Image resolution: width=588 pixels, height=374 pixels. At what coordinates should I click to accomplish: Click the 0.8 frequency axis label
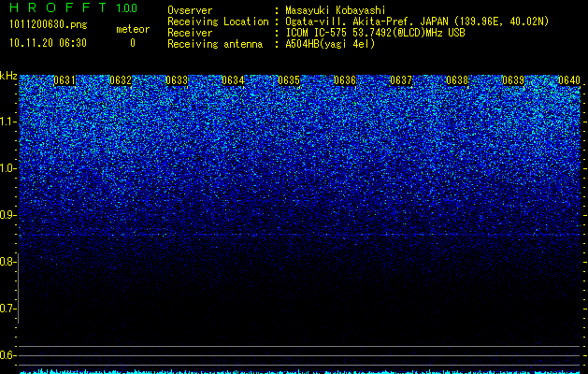(x=7, y=262)
